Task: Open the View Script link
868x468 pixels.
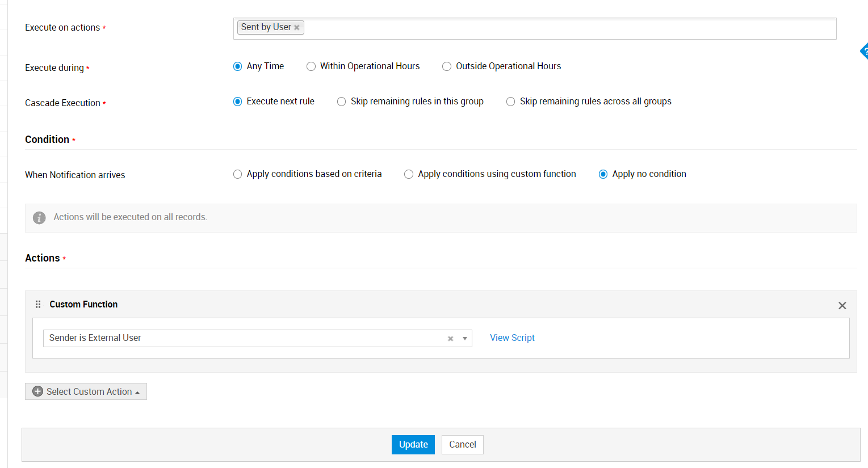Action: click(x=512, y=338)
